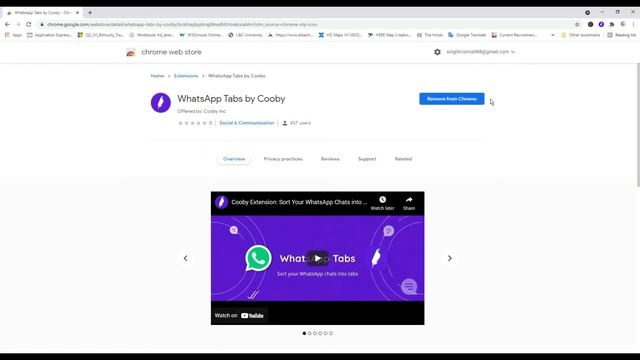Open the Apps bookmark shortcut
The height and width of the screenshot is (360, 640).
click(x=13, y=35)
